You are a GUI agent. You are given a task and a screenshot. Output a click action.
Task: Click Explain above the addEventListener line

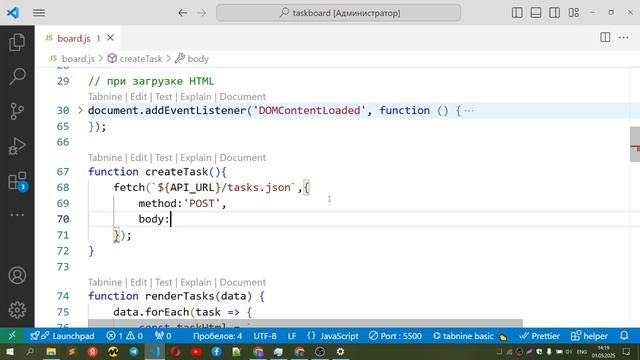pyautogui.click(x=196, y=97)
